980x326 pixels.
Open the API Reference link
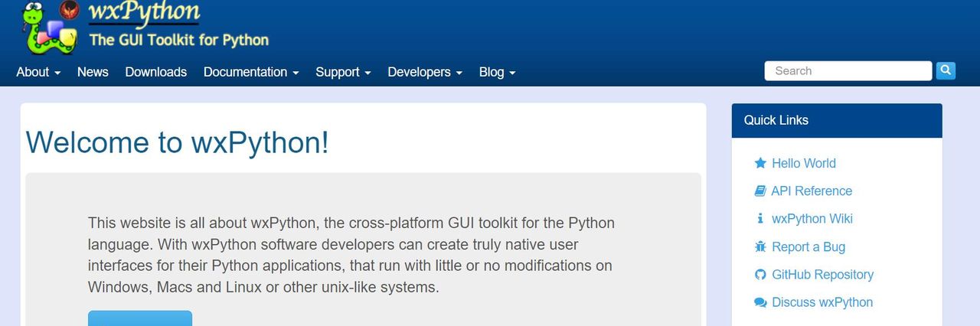pyautogui.click(x=812, y=191)
